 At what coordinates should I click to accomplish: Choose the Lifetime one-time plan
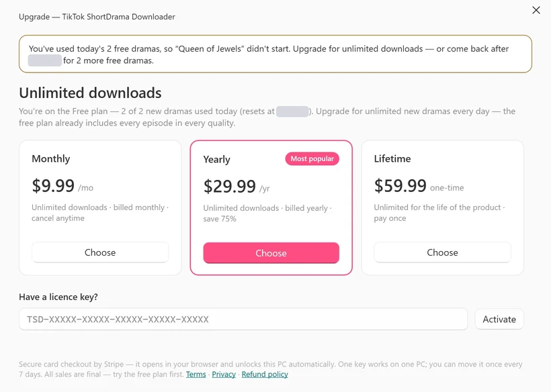click(442, 252)
